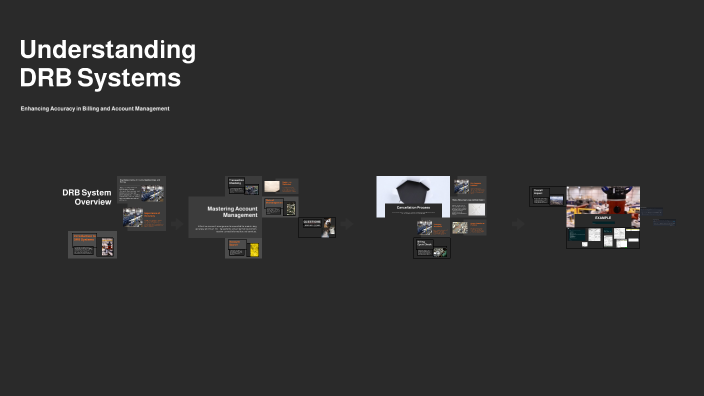Screen dimensions: 704x396
Task: Open the 'Mastering Account Management' slide
Action: [225, 217]
